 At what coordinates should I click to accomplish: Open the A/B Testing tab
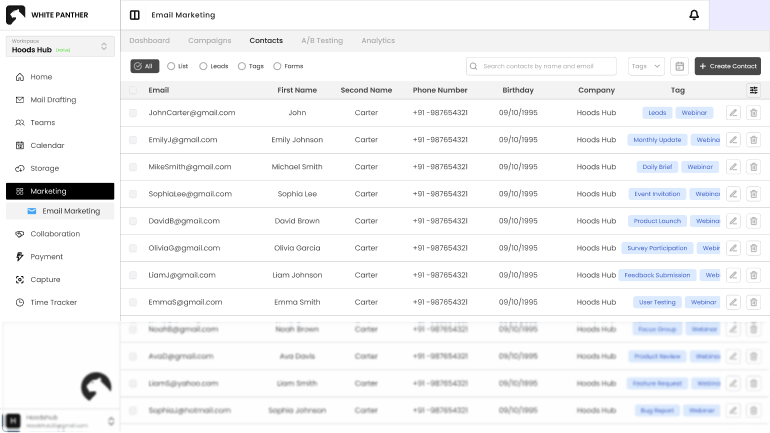click(x=321, y=41)
